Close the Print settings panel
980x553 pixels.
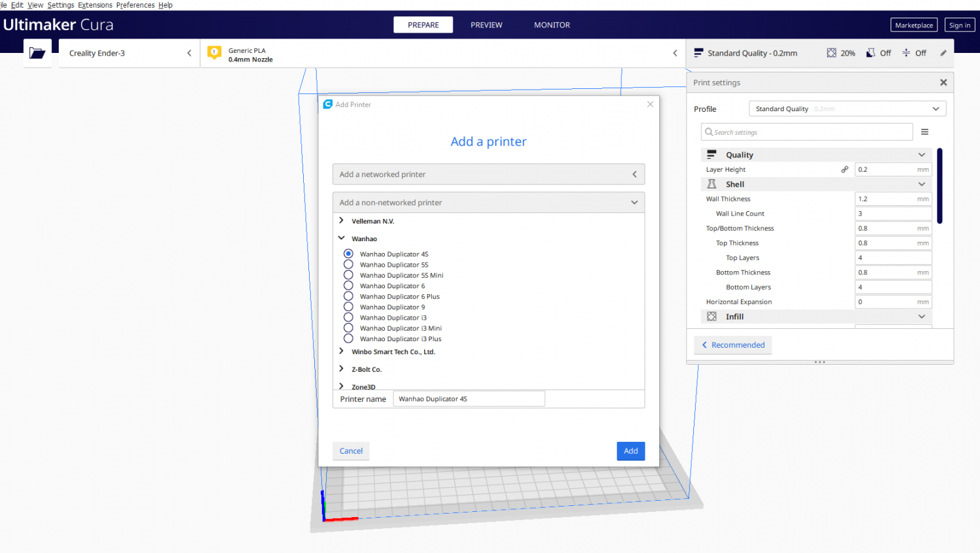[x=943, y=82]
